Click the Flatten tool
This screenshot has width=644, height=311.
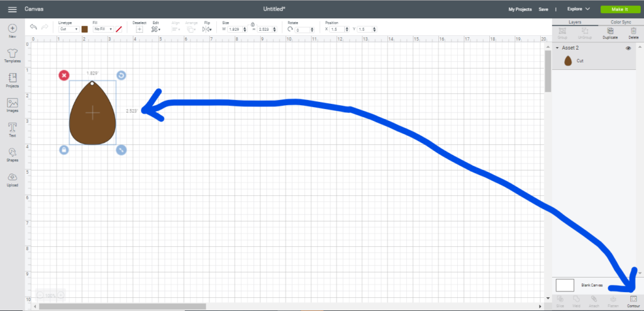614,301
